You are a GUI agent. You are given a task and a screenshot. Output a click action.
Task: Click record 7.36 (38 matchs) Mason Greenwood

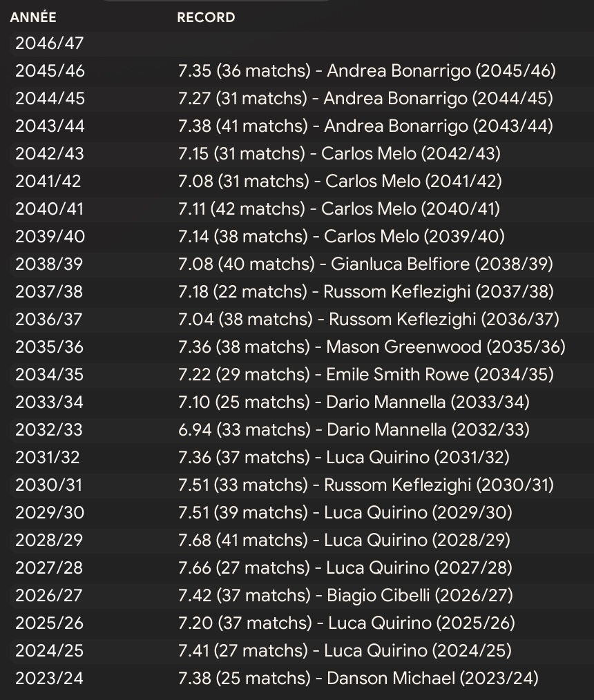[372, 347]
